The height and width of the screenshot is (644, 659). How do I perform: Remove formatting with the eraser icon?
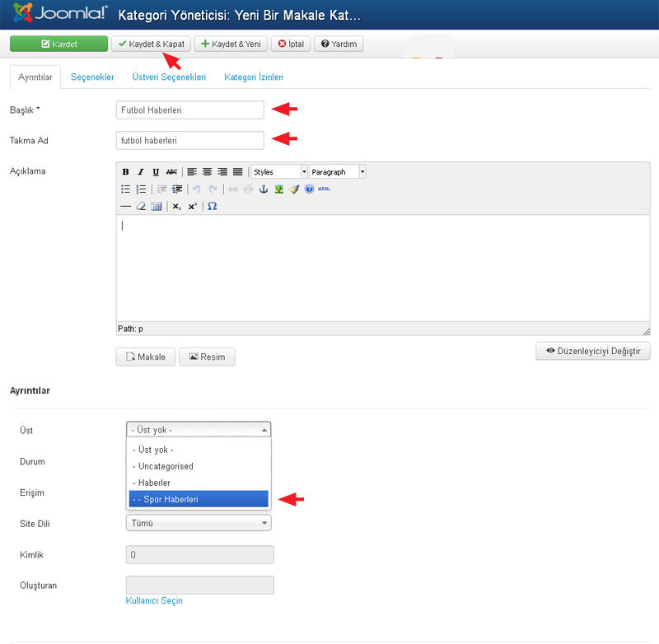141,206
